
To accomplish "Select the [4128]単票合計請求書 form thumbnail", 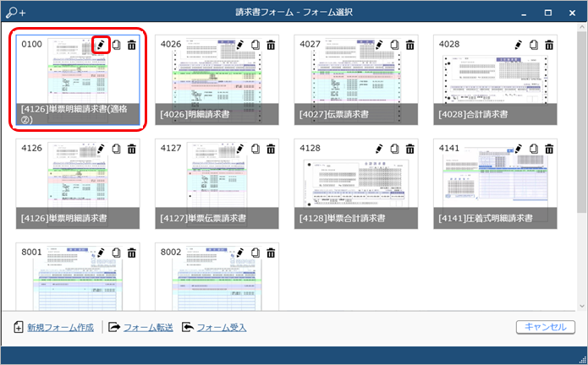I will click(356, 184).
